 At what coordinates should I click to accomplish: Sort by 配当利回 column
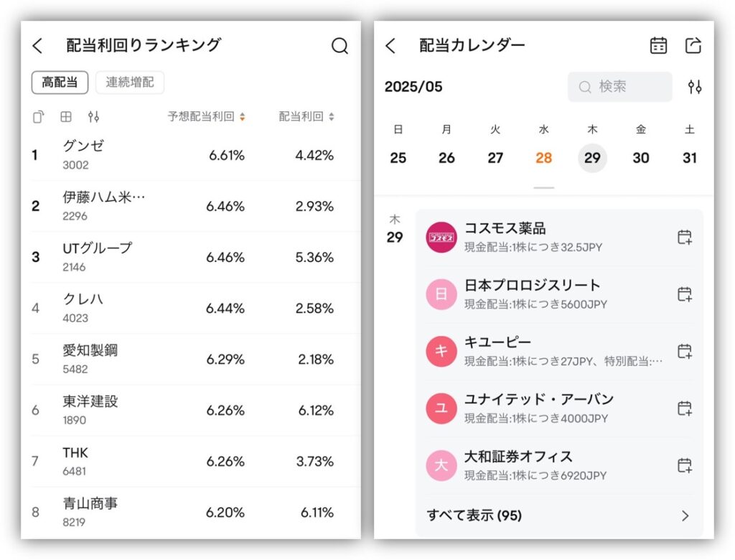point(306,116)
